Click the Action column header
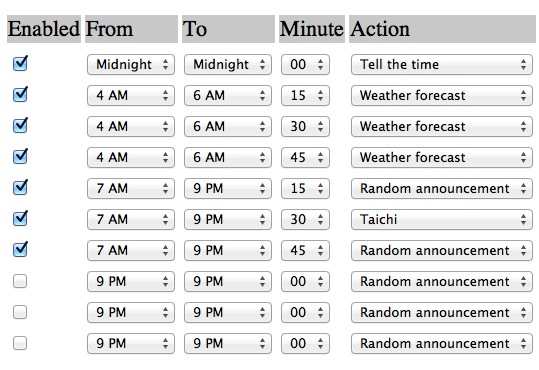The width and height of the screenshot is (539, 370). pyautogui.click(x=442, y=29)
